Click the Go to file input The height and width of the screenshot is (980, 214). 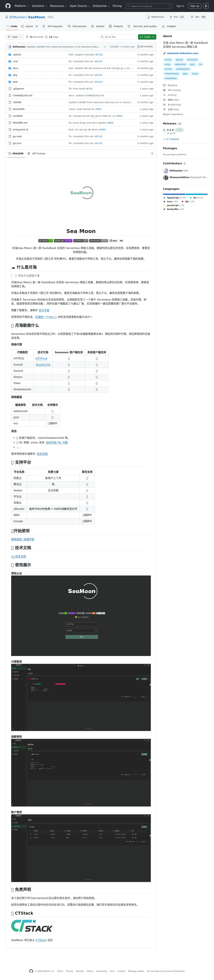[x=118, y=37]
